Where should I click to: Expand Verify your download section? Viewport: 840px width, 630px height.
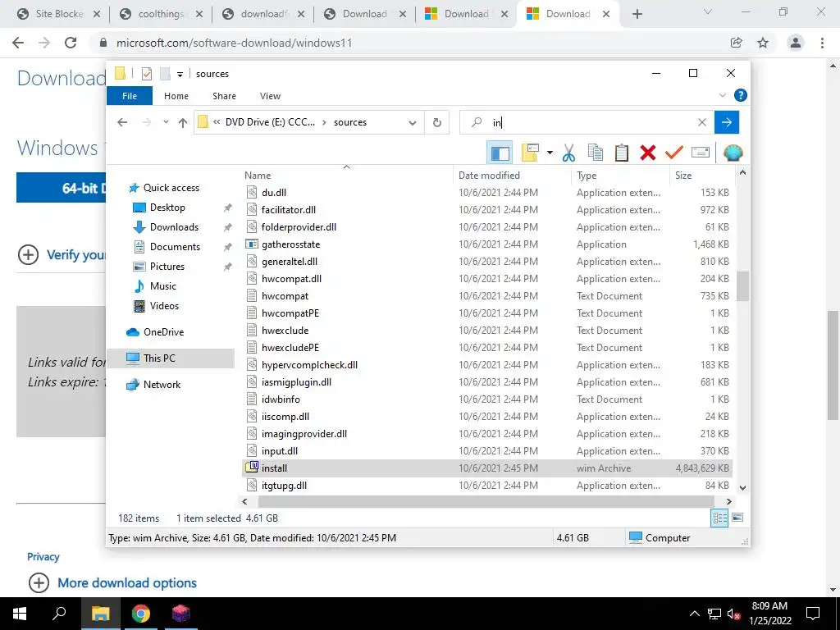pyautogui.click(x=29, y=254)
